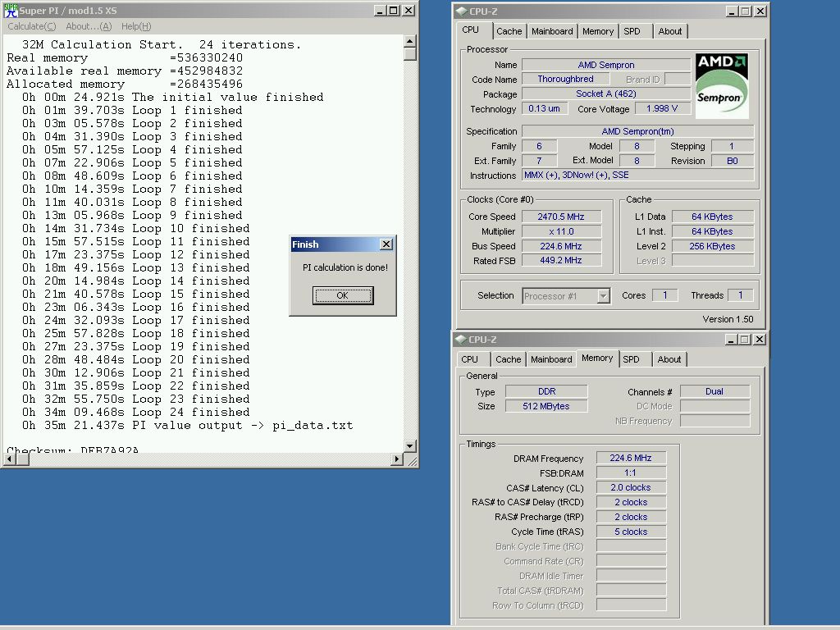The height and width of the screenshot is (630, 840).
Task: Click Core Speed value '2470.5 MHz'
Action: point(561,217)
